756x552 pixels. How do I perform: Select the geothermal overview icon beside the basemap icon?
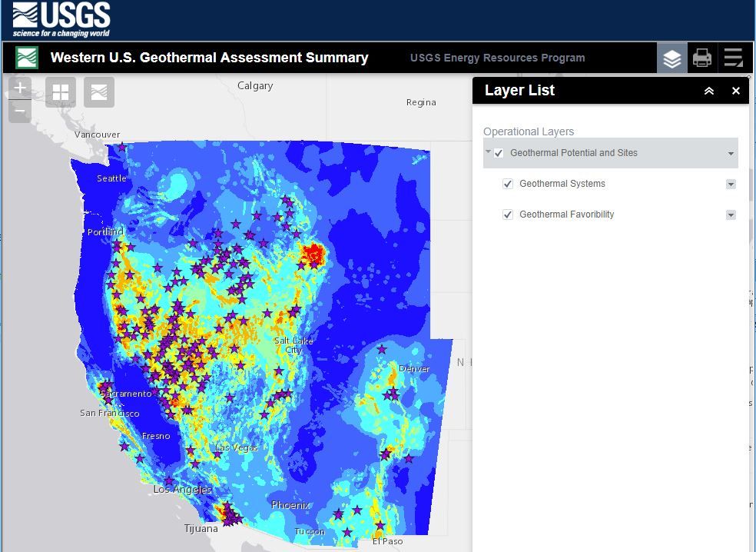pos(98,91)
